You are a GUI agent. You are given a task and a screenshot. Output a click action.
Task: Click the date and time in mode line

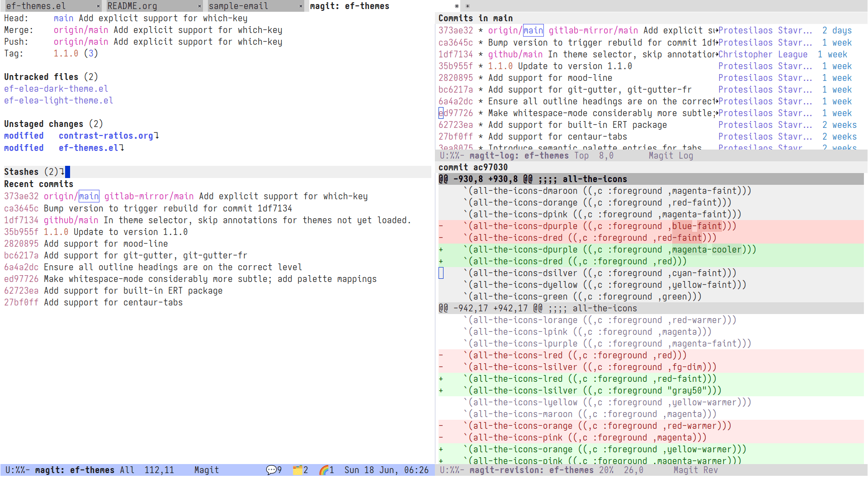pos(387,470)
